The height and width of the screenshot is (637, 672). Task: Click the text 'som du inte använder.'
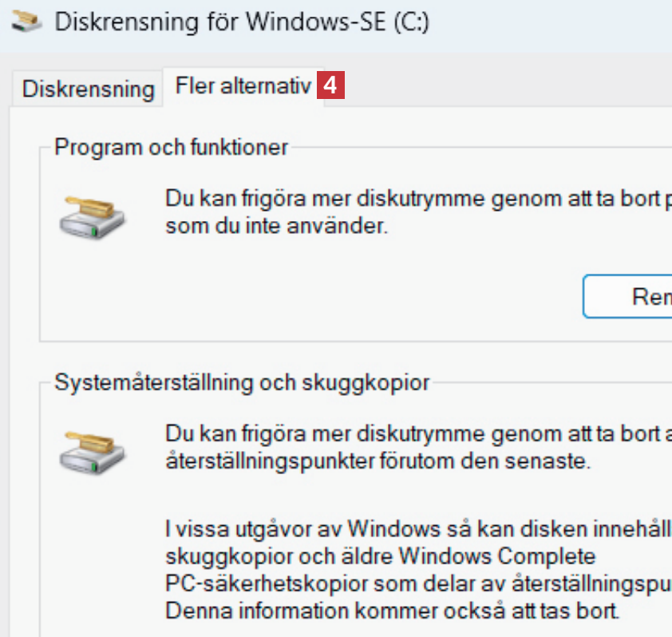pos(276,226)
